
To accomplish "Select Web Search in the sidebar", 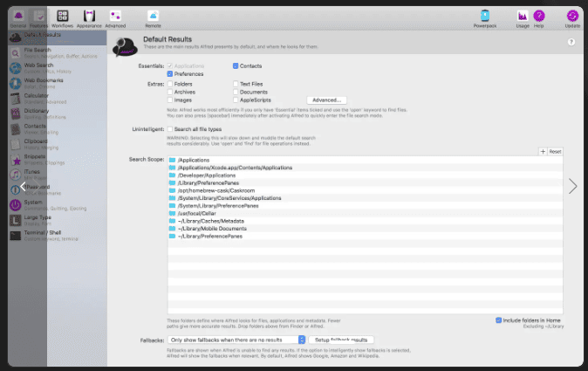I will (x=58, y=68).
